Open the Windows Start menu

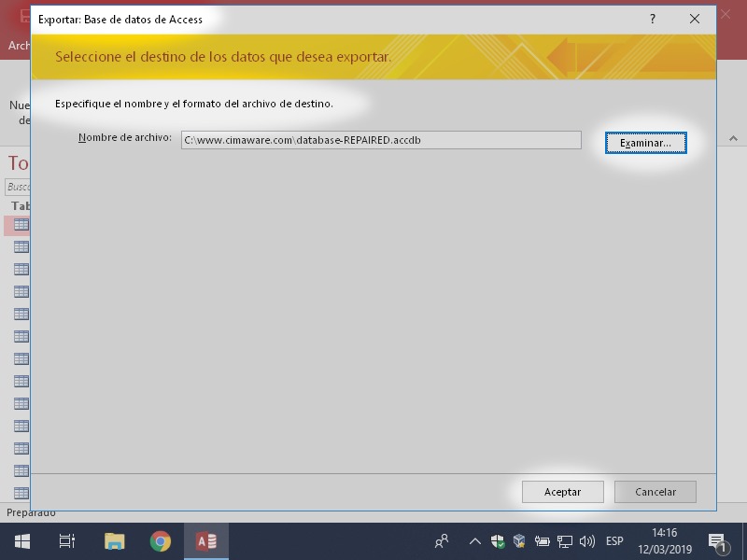click(x=21, y=541)
